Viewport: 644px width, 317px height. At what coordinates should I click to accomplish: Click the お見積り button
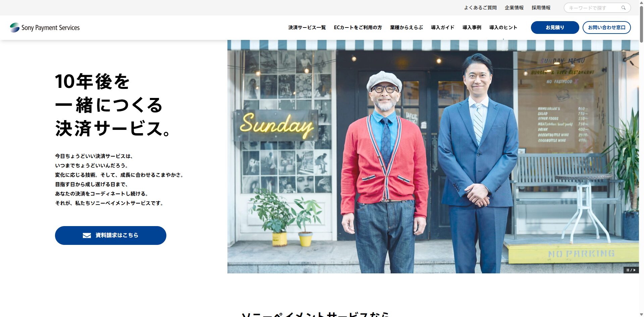(x=555, y=28)
